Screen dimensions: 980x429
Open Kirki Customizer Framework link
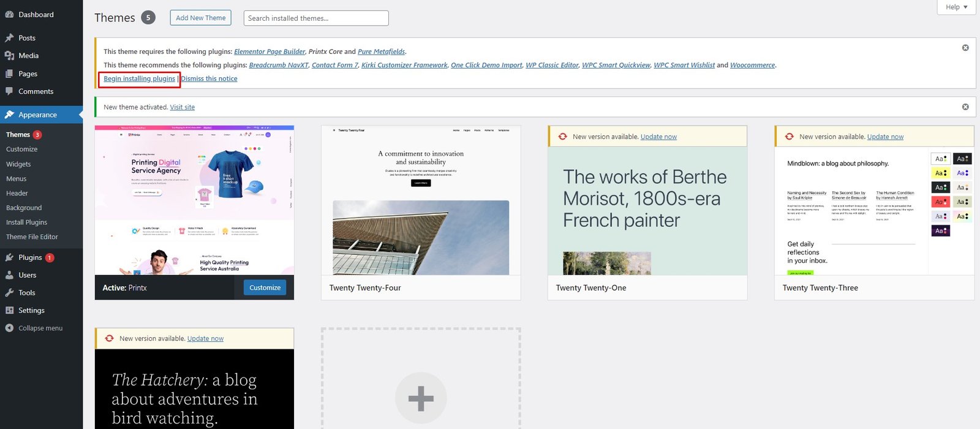pos(404,65)
